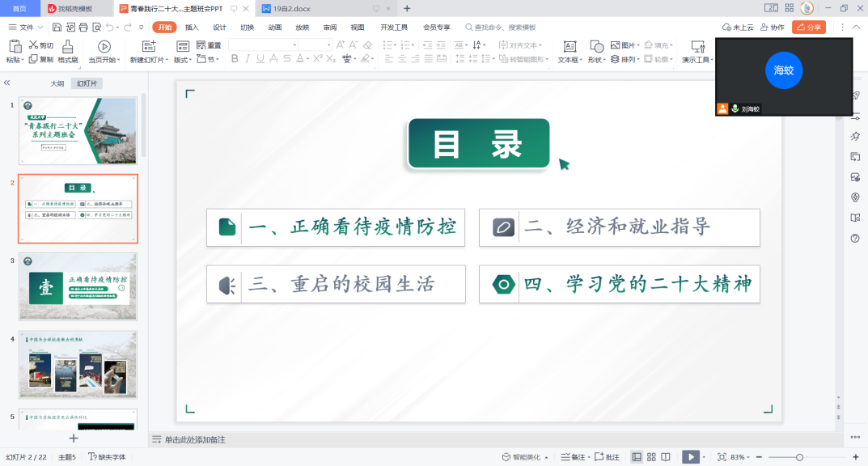
Task: Start slideshow from current slide (当页开始)
Action: coord(104,47)
